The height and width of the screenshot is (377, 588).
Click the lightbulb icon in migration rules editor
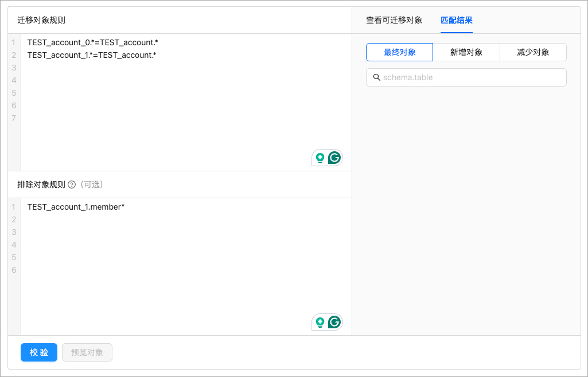coord(320,158)
